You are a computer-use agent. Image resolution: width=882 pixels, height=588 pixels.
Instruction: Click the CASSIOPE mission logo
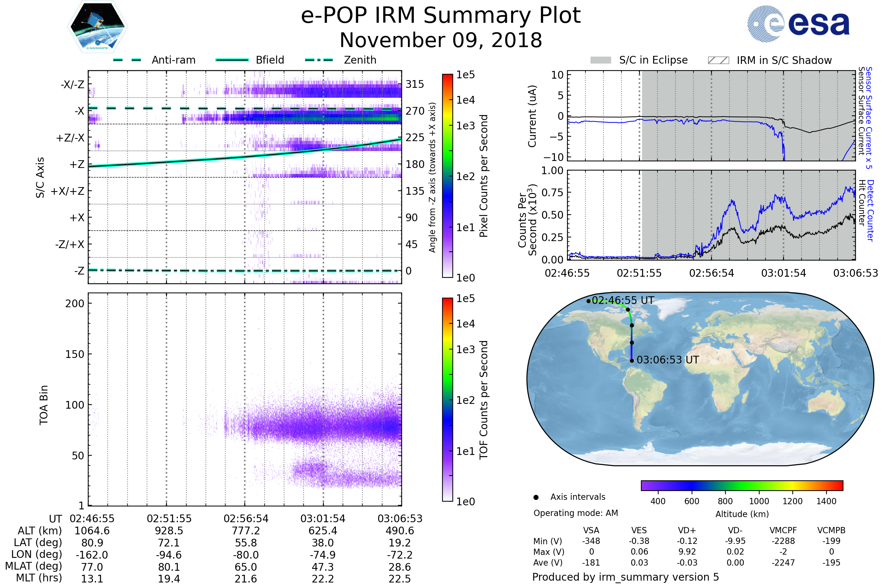[x=97, y=27]
